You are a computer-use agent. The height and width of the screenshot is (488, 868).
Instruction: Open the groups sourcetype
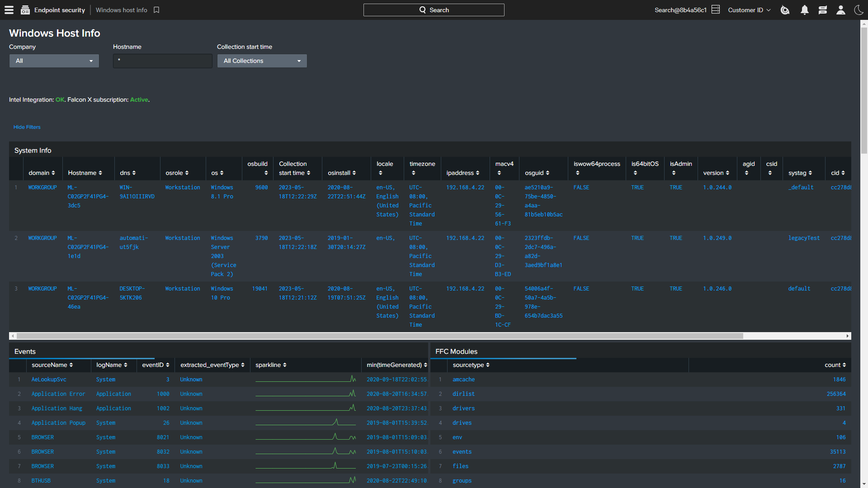[x=462, y=481]
